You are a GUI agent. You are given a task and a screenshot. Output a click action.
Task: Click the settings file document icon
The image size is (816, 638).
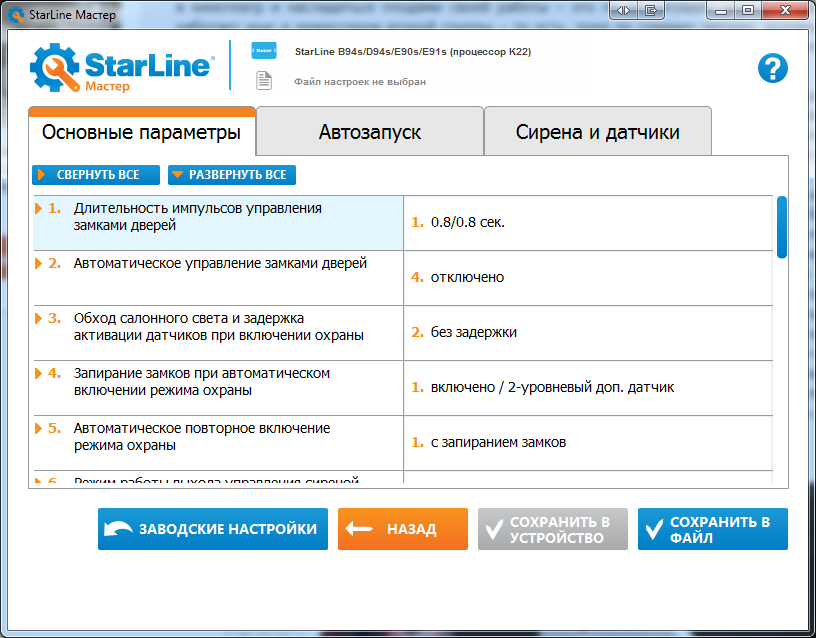point(264,81)
